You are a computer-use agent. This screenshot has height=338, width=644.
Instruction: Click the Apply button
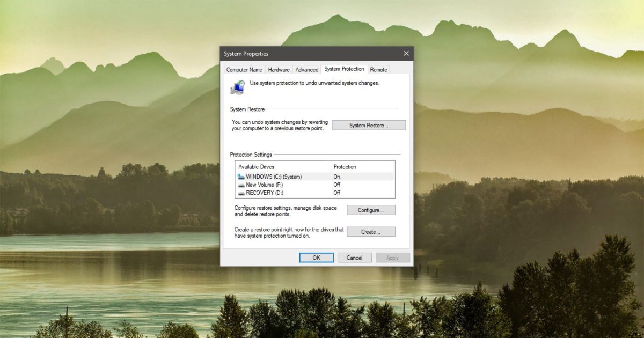[x=392, y=258]
